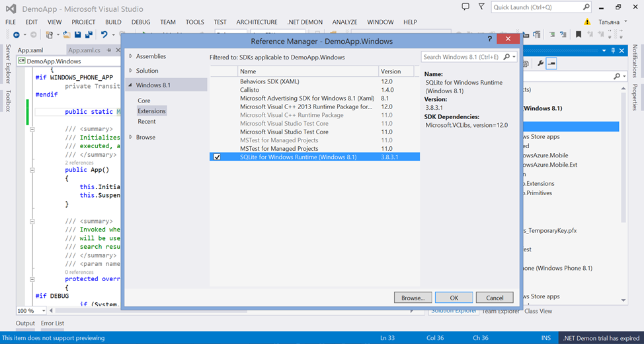Image resolution: width=644 pixels, height=344 pixels.
Task: Open the PROJECT menu
Action: click(83, 22)
